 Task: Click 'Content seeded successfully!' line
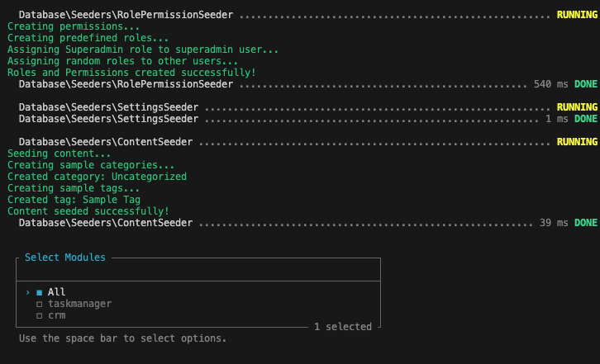[x=88, y=211]
